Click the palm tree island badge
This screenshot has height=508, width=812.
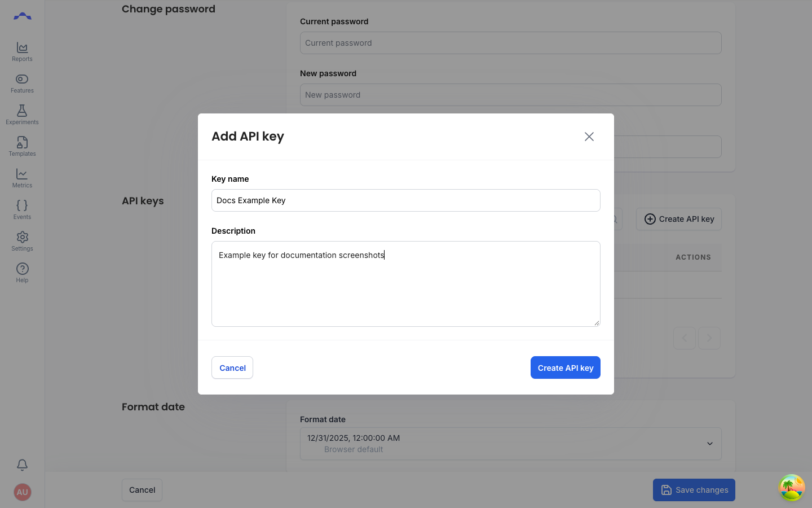tap(792, 488)
